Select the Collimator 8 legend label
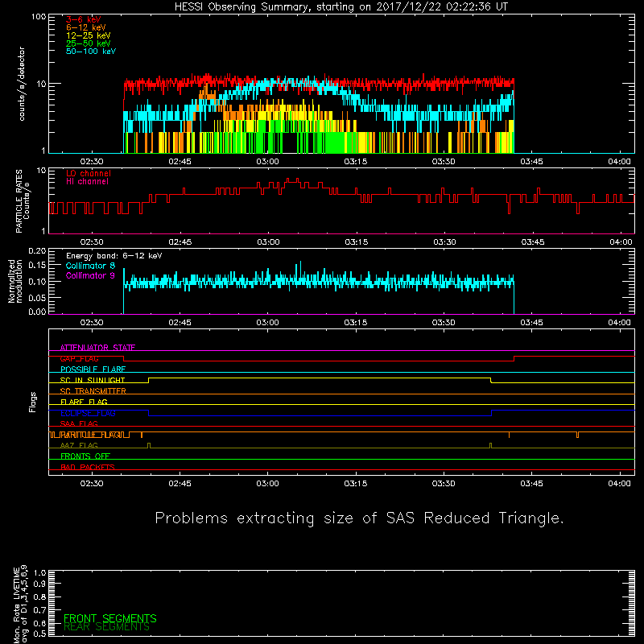 [90, 266]
